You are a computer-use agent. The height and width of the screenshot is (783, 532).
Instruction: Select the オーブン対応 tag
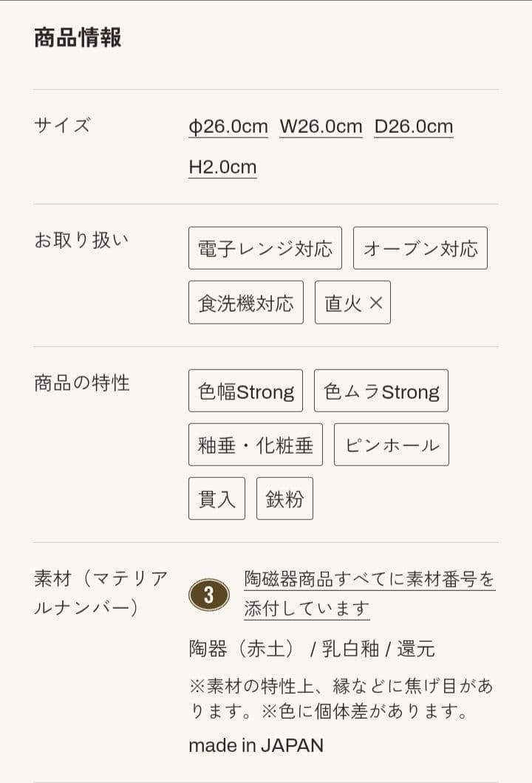point(420,248)
